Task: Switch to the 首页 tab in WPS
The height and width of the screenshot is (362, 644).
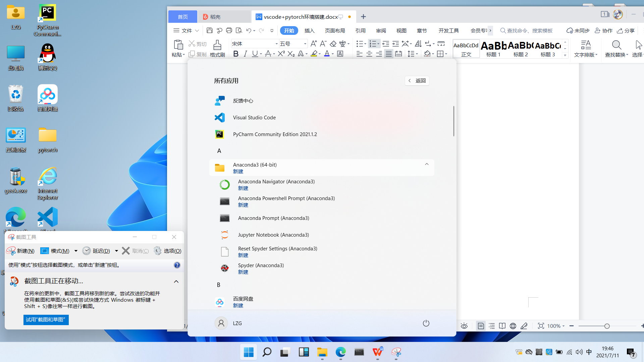Action: 183,17
